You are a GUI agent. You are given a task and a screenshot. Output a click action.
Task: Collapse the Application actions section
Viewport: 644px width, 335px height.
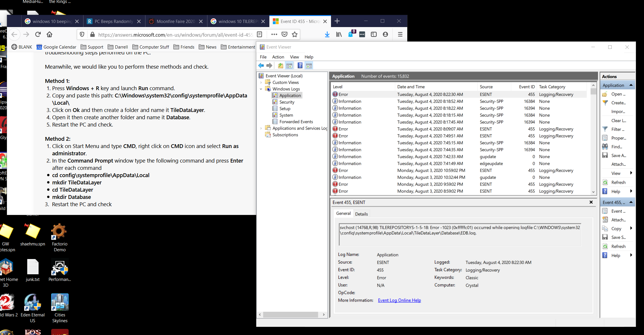click(x=631, y=85)
